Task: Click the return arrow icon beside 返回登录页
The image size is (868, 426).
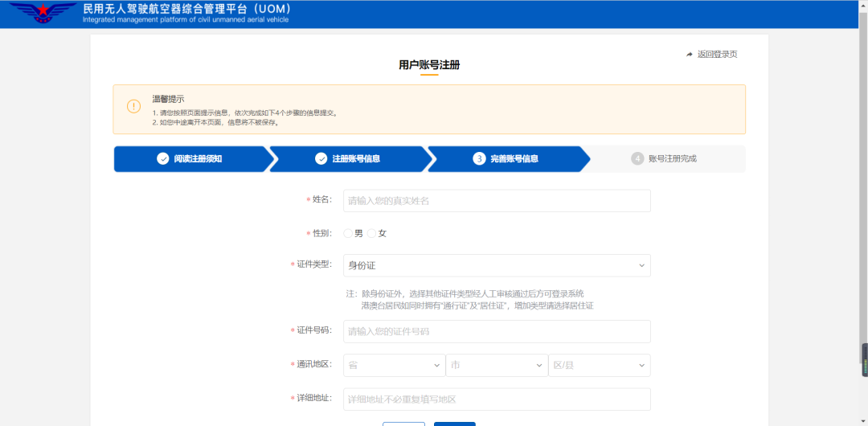Action: coord(690,55)
